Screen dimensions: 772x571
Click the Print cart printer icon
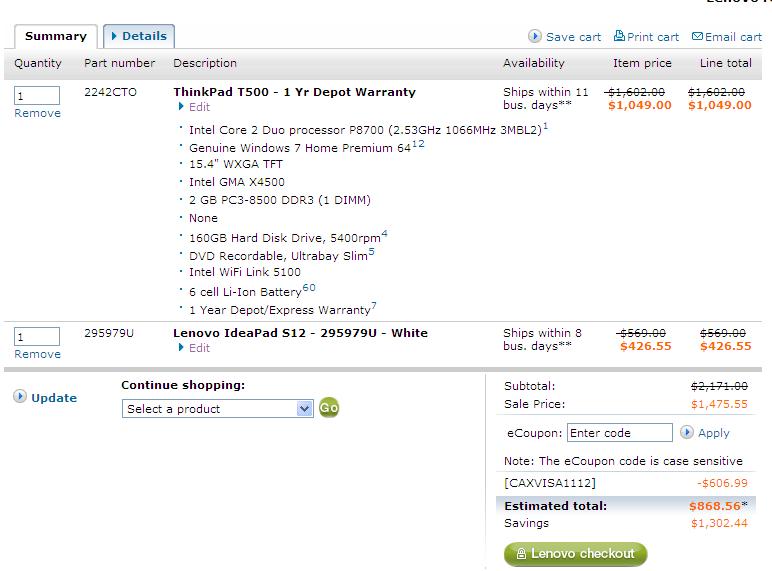(619, 36)
